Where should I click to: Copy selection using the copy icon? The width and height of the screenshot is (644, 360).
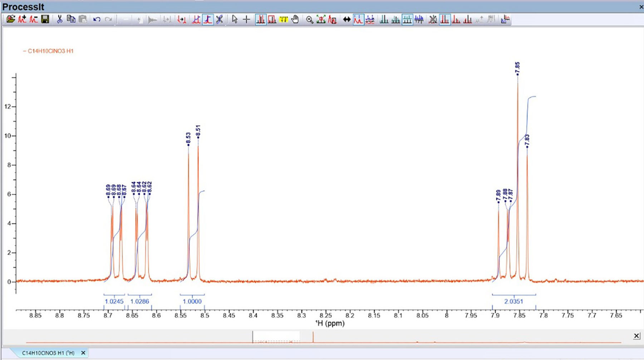click(x=71, y=19)
